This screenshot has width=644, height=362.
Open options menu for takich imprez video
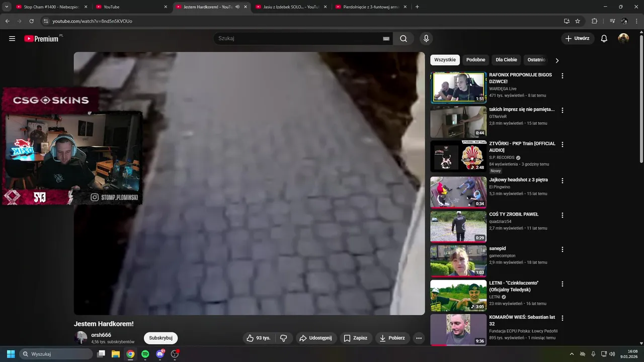(562, 110)
